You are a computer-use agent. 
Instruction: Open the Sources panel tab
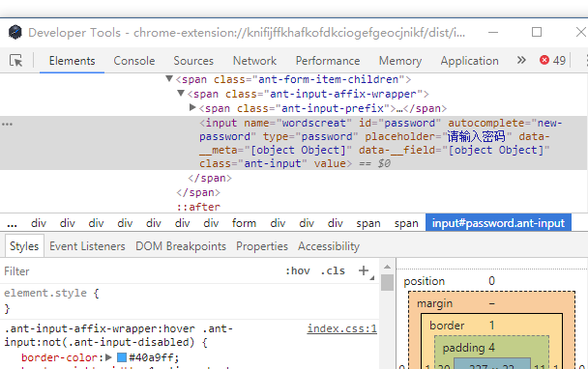coord(193,61)
